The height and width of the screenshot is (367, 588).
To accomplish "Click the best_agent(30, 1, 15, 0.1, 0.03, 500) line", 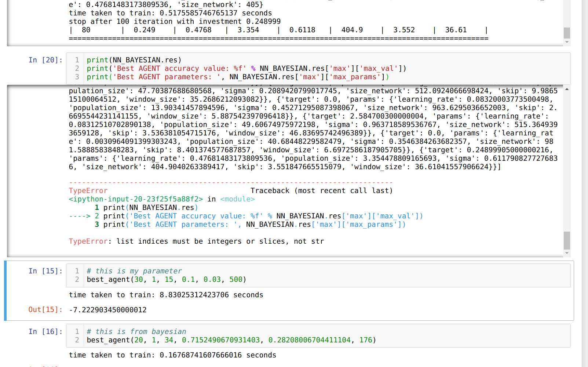I will pos(167,279).
